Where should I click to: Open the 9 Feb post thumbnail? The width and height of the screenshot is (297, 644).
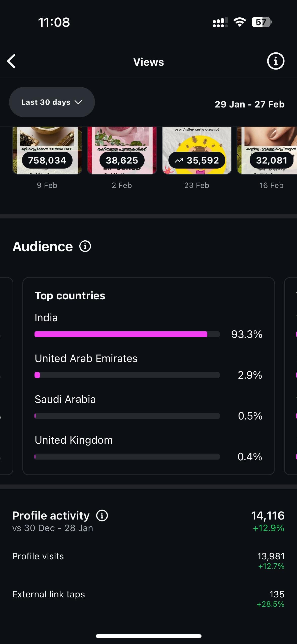47,150
